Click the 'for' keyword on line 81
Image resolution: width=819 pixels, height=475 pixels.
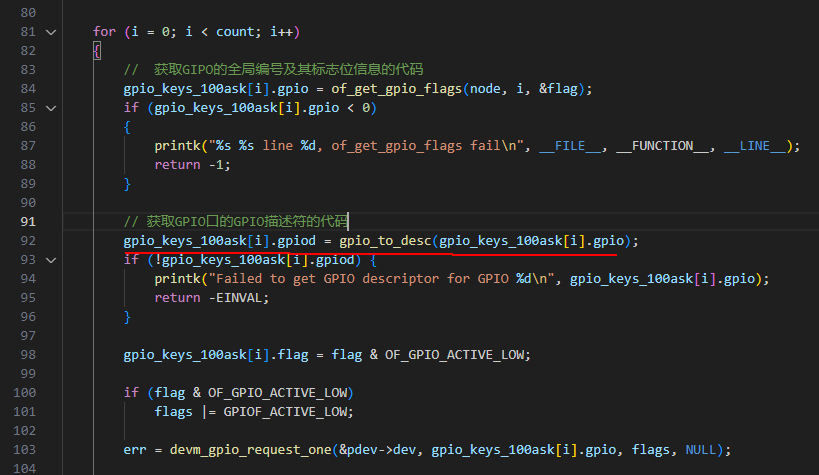point(104,32)
